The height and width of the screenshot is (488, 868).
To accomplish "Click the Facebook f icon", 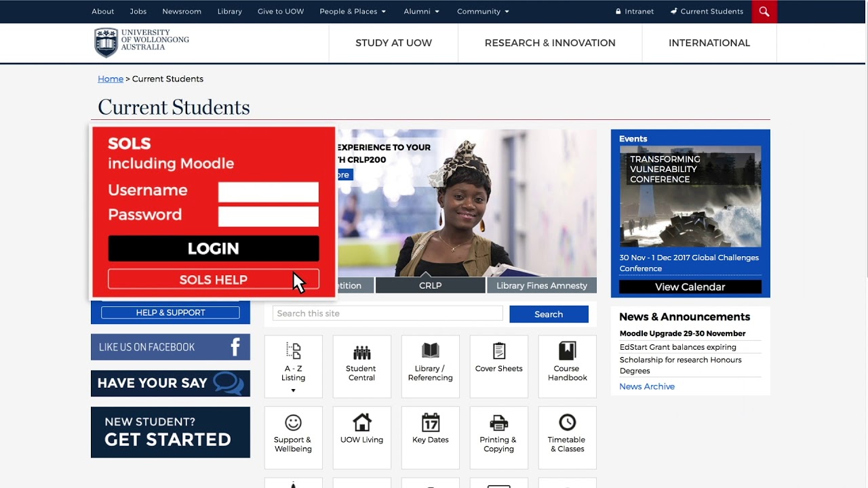I will coord(235,347).
